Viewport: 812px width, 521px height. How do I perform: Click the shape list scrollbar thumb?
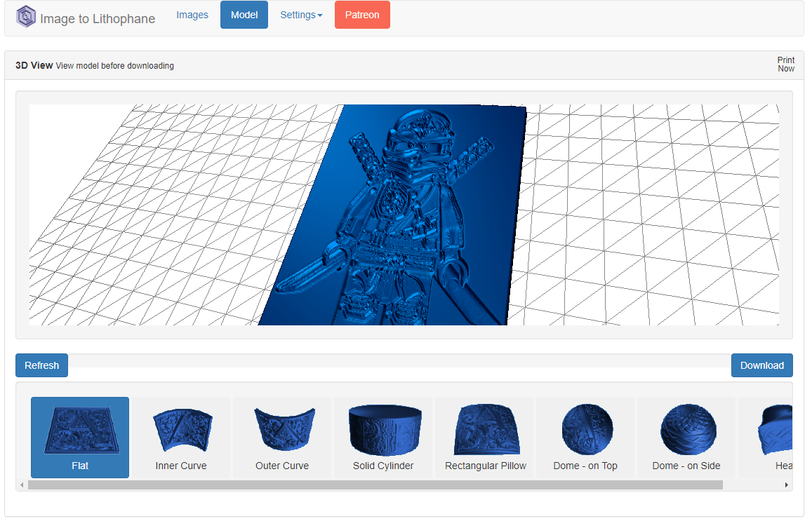[x=375, y=485]
